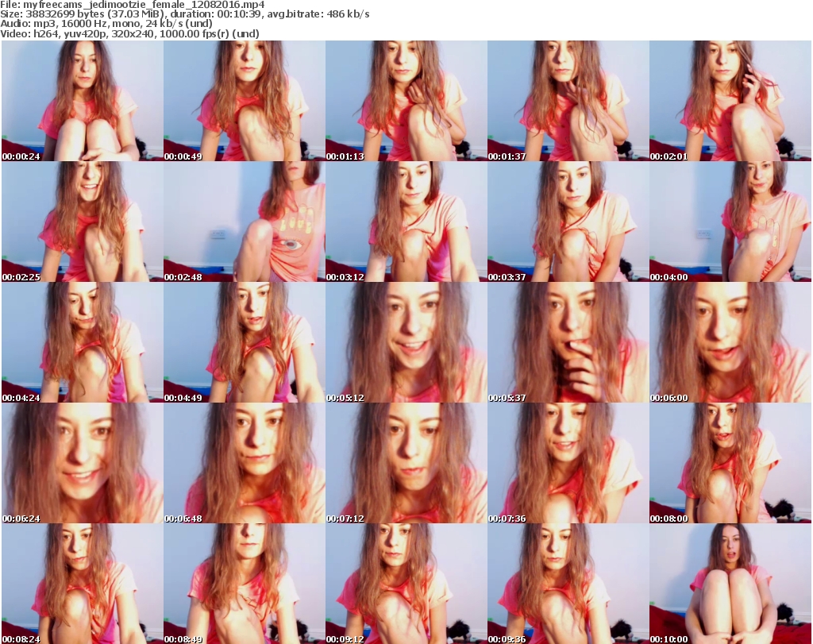Viewport: 813px width, 644px height.
Task: Open the 00:02:48 thumbnail
Action: coord(245,222)
